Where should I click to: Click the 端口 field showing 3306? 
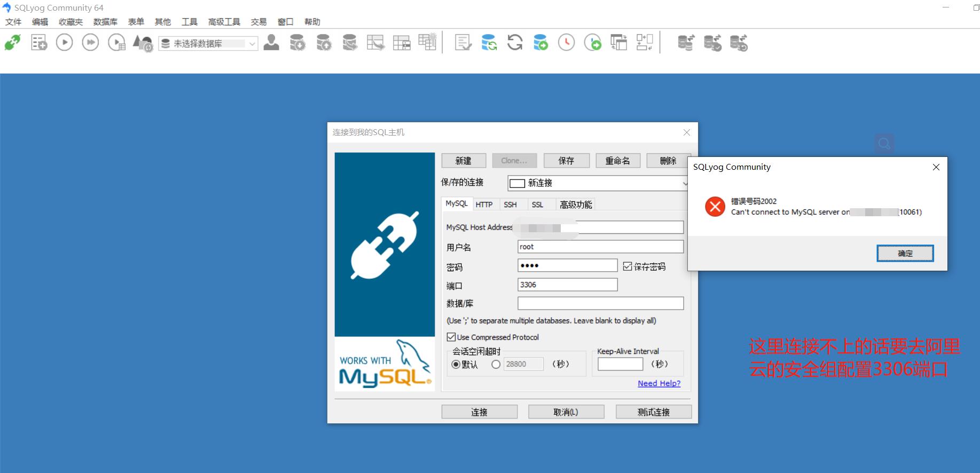point(568,285)
